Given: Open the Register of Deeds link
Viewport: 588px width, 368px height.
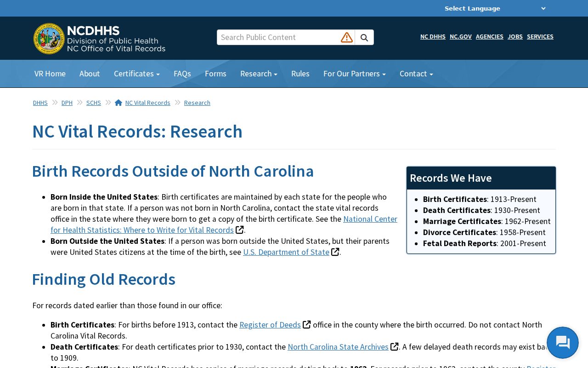Looking at the screenshot, I should pos(270,325).
